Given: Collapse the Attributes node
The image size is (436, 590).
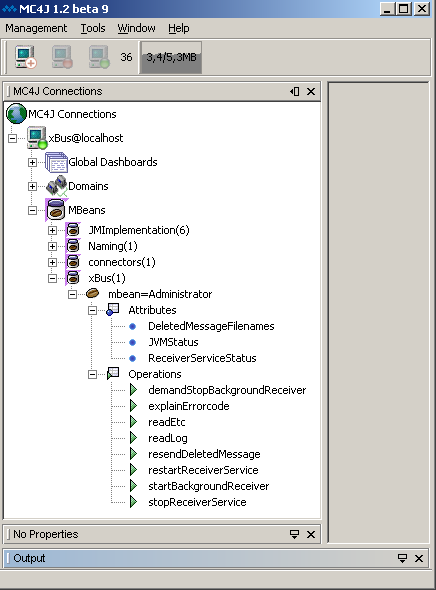Looking at the screenshot, I should click(92, 310).
